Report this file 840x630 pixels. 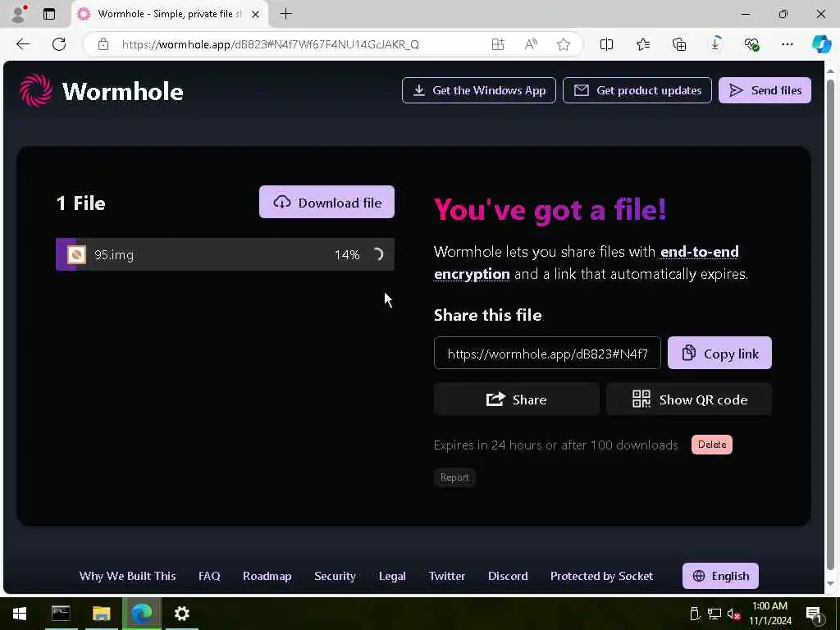coord(454,477)
